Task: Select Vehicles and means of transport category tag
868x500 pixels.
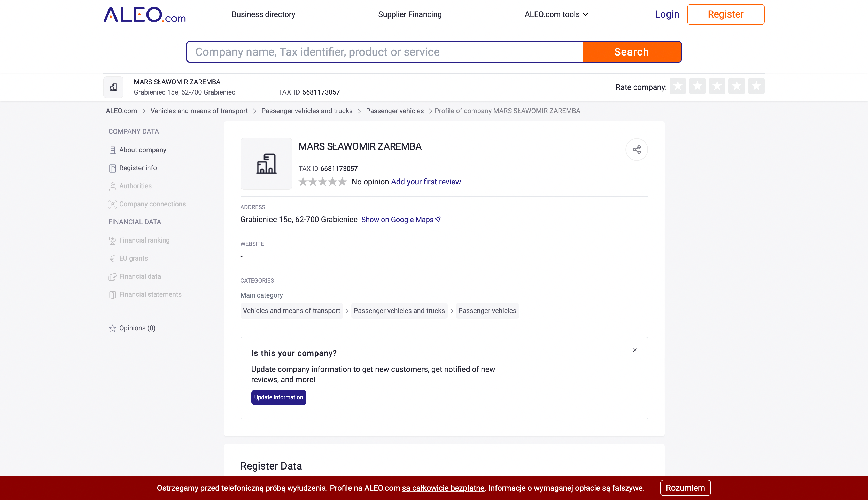Action: click(x=291, y=311)
